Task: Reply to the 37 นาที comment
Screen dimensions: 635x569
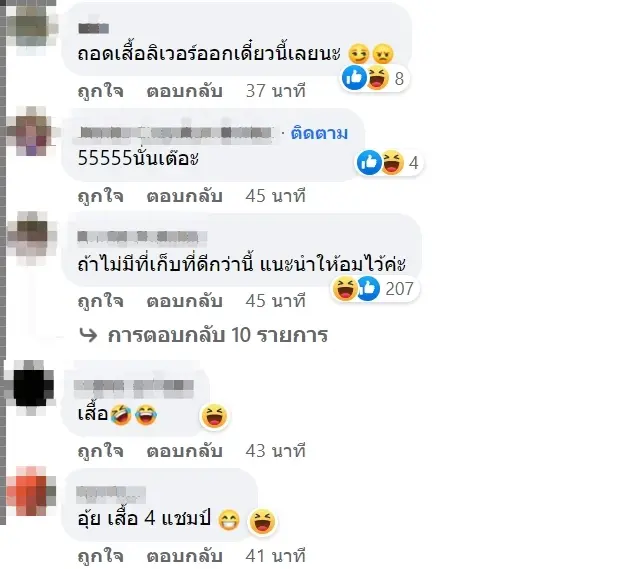Action: pos(184,91)
